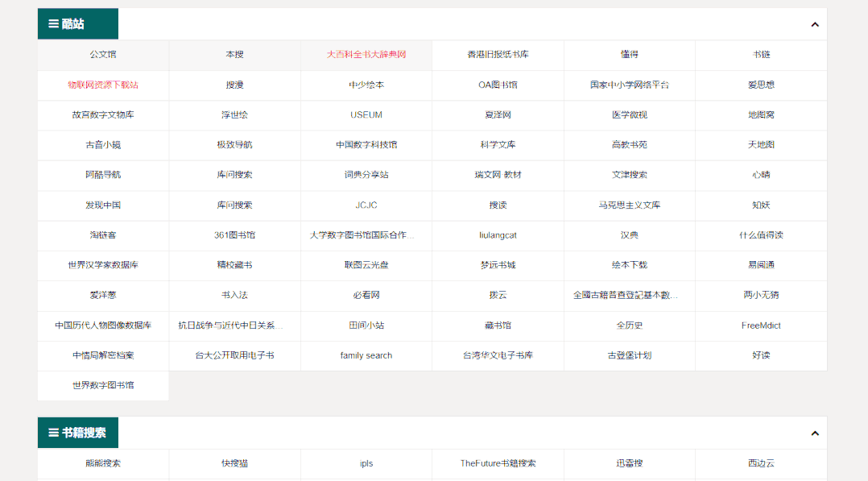Open 精校藏书

235,265
